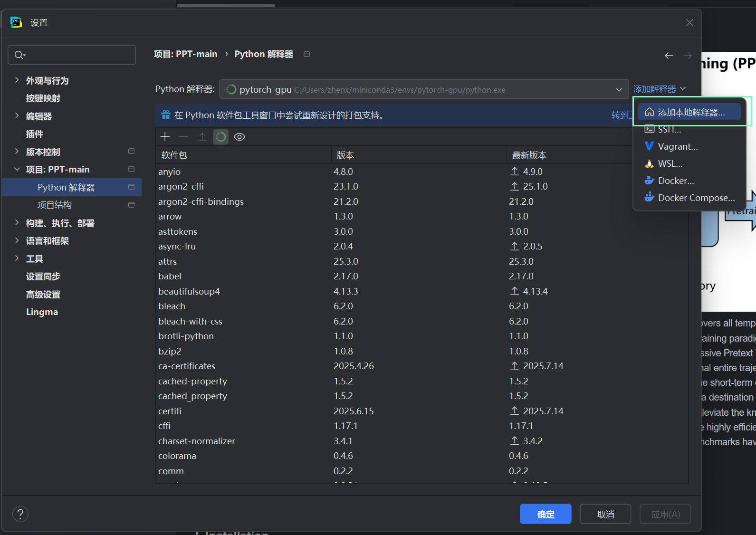This screenshot has width=756, height=535.
Task: Click the 确定 button
Action: pos(545,514)
